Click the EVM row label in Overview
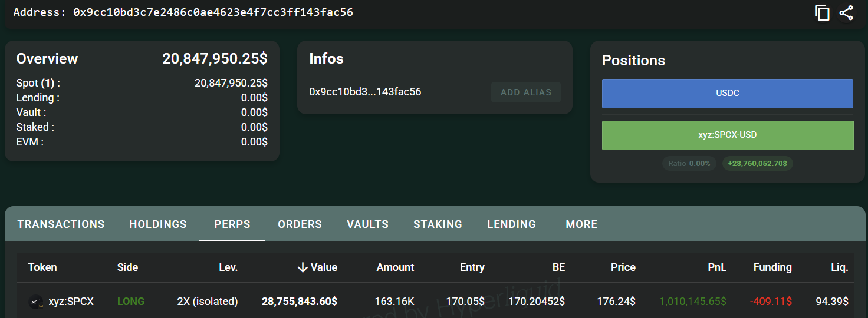Viewport: 868px width, 318px height. [30, 142]
